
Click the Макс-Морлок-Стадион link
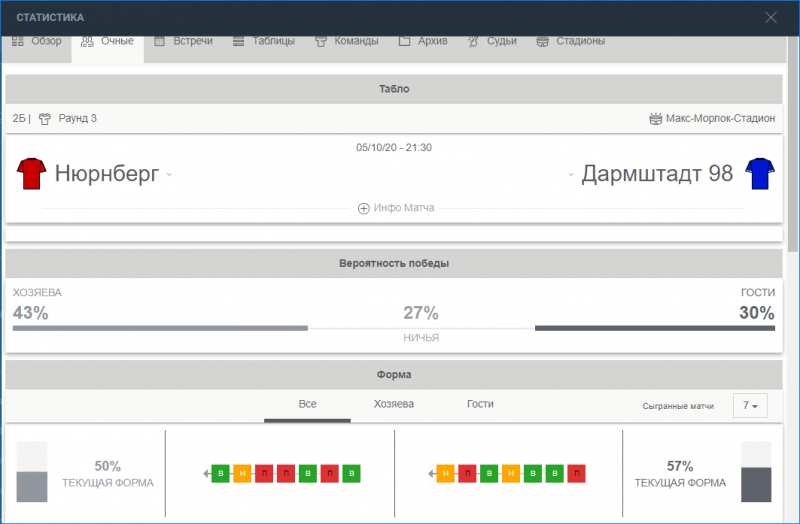720,118
